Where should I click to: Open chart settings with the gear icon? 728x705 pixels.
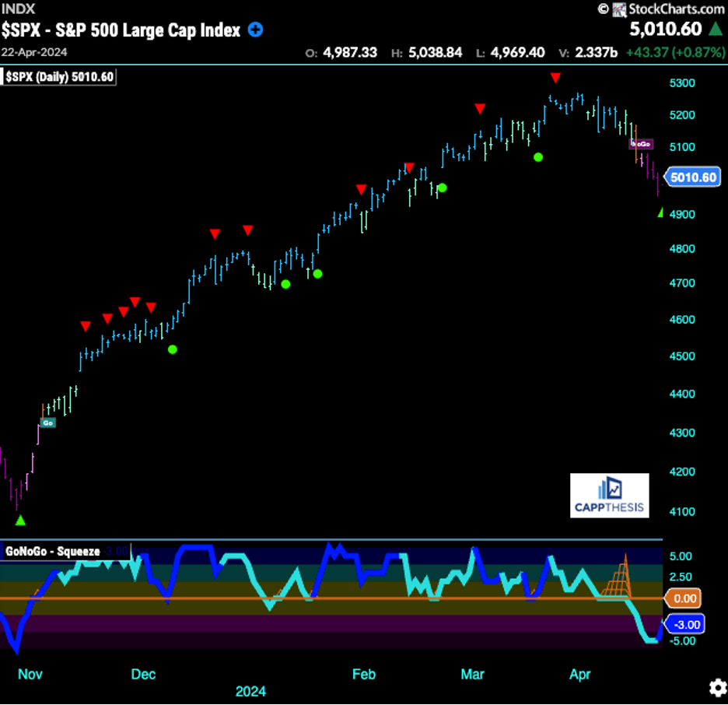(717, 688)
